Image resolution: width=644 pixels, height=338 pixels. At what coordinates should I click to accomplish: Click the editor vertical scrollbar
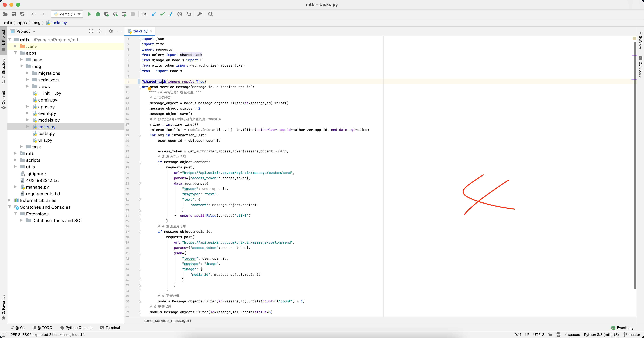pyautogui.click(x=634, y=165)
